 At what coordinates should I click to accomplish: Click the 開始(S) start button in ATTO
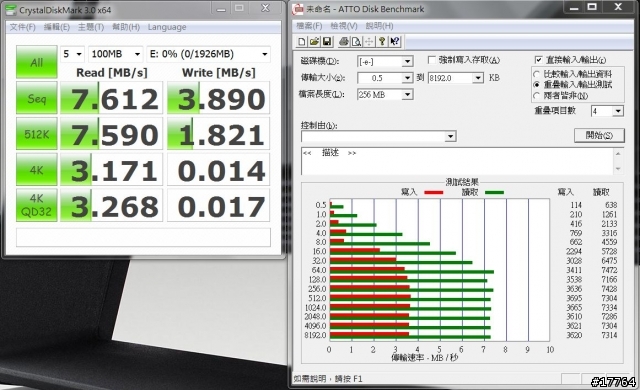(599, 135)
